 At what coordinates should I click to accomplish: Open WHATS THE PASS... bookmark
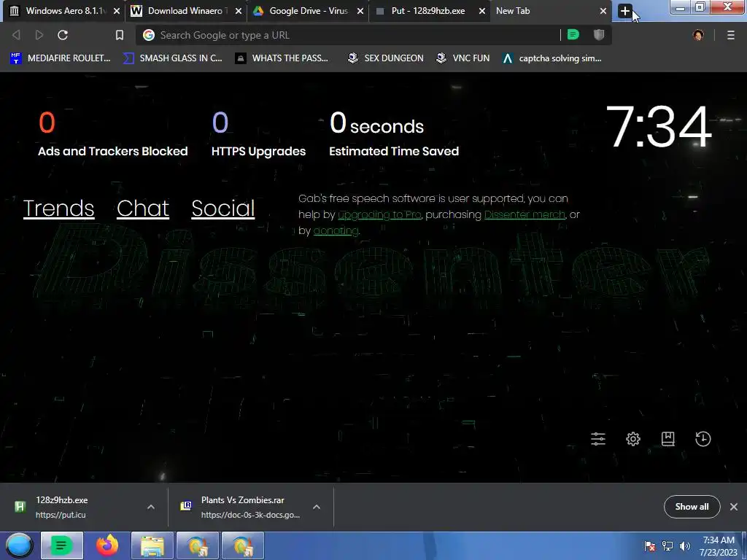coord(282,58)
